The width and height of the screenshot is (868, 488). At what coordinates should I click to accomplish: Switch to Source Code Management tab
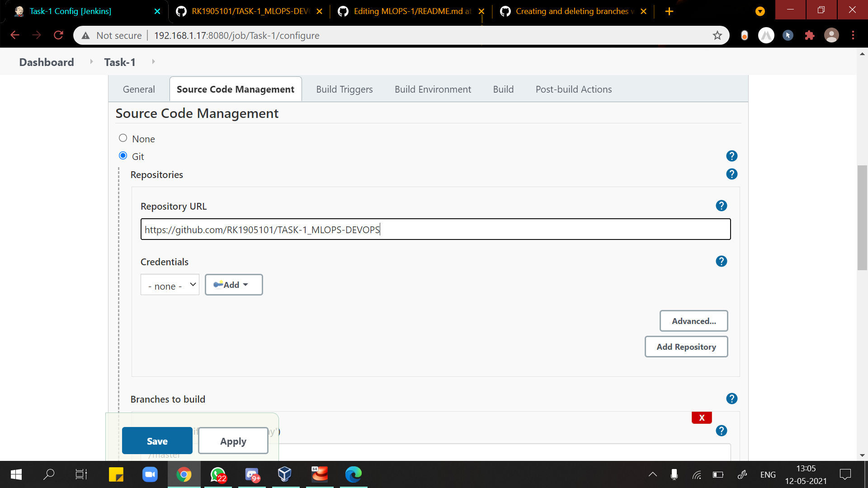(236, 89)
